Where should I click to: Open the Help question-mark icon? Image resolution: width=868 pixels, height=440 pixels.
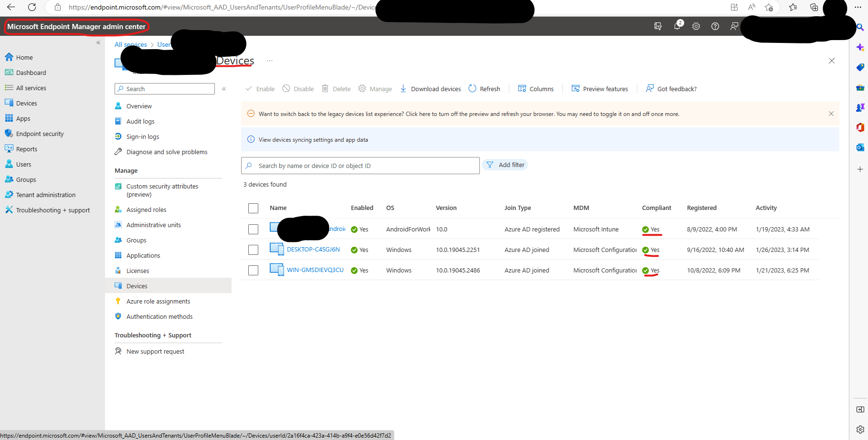715,26
